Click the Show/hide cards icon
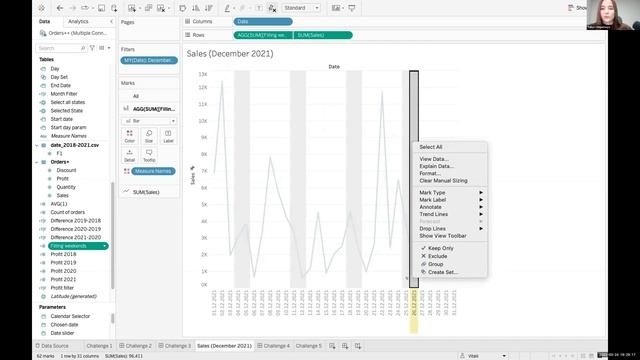The height and width of the screenshot is (360, 640). pos(336,8)
